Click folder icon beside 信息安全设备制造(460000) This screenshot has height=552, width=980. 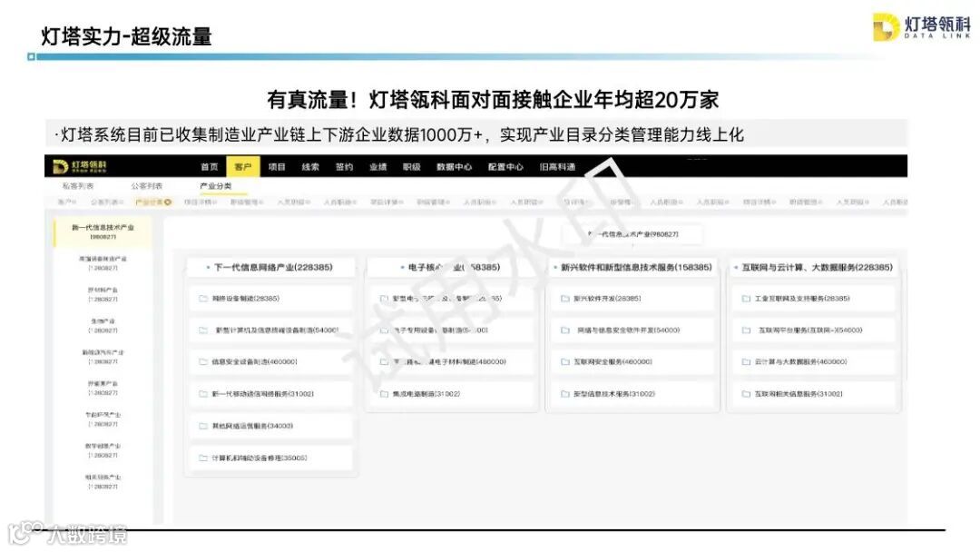pos(203,362)
